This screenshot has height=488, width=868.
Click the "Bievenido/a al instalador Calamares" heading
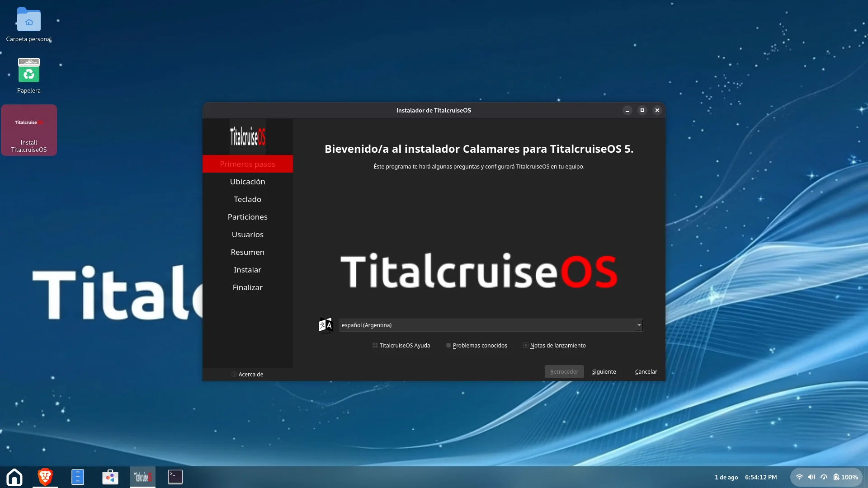479,149
